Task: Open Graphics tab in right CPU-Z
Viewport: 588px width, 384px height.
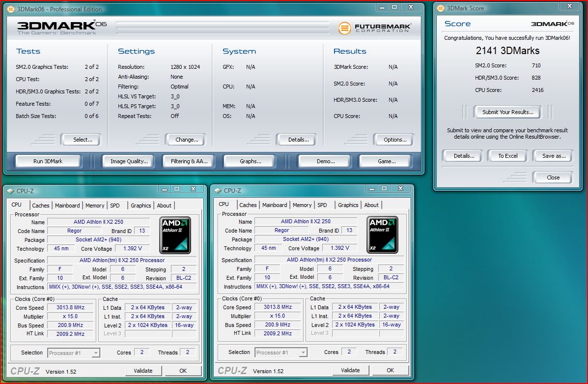Action: [348, 205]
